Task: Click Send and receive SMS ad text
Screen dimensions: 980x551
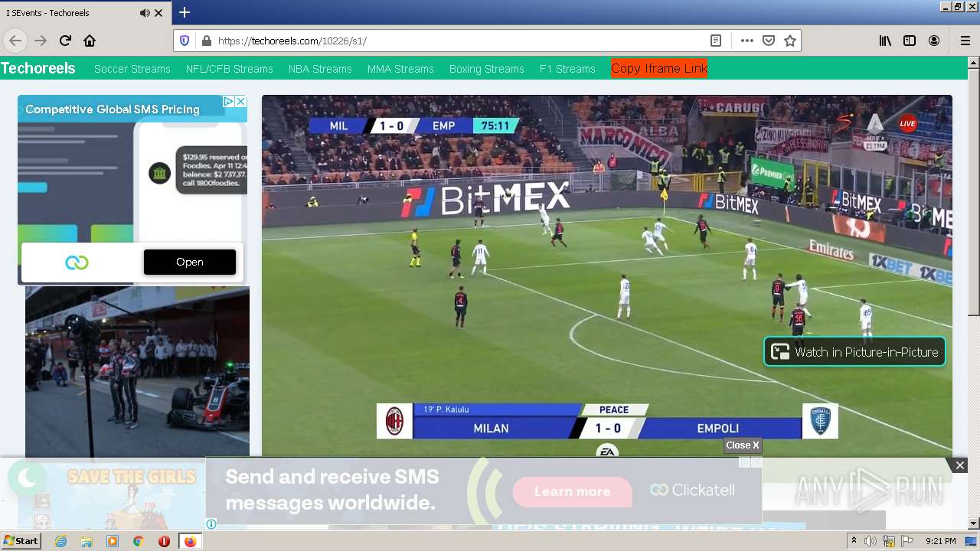Action: pyautogui.click(x=332, y=490)
